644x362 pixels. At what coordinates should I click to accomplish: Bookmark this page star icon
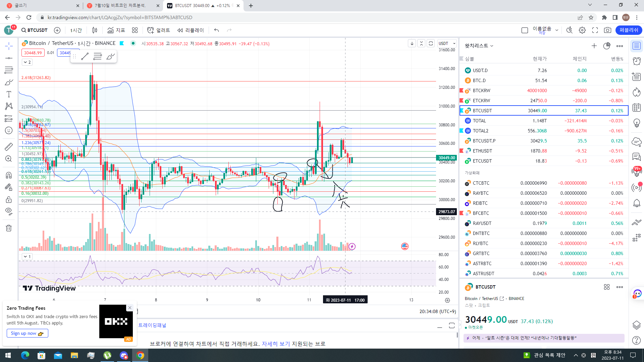coord(591,17)
